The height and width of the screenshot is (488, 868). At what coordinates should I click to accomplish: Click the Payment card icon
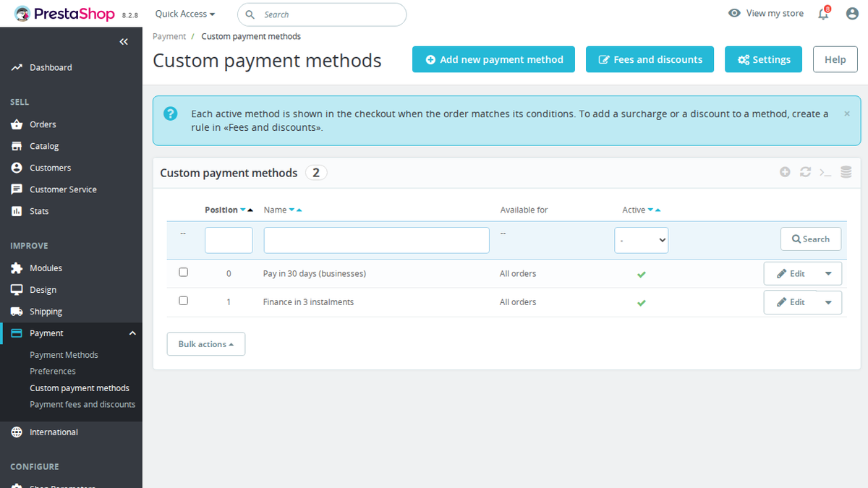[17, 333]
